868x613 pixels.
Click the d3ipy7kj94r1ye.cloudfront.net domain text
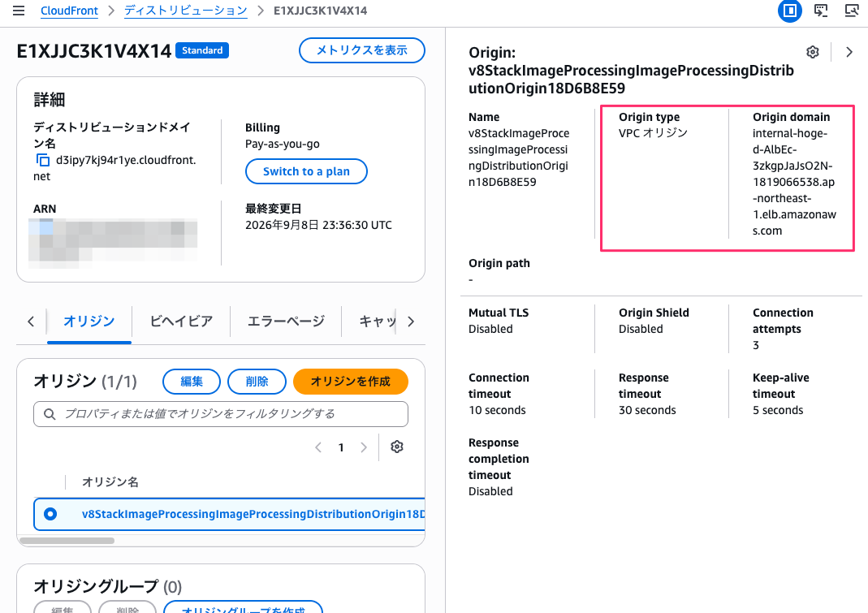114,168
